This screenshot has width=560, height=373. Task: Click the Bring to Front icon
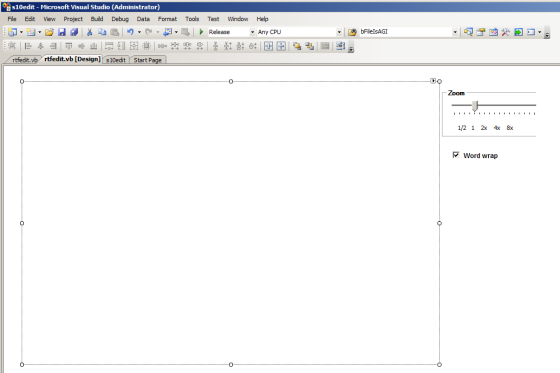pyautogui.click(x=297, y=46)
